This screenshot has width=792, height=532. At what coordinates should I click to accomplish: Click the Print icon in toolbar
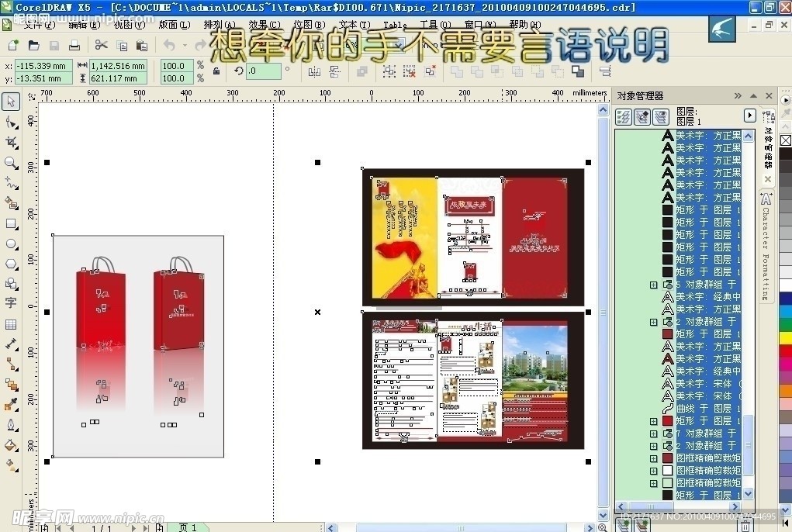pyautogui.click(x=74, y=46)
